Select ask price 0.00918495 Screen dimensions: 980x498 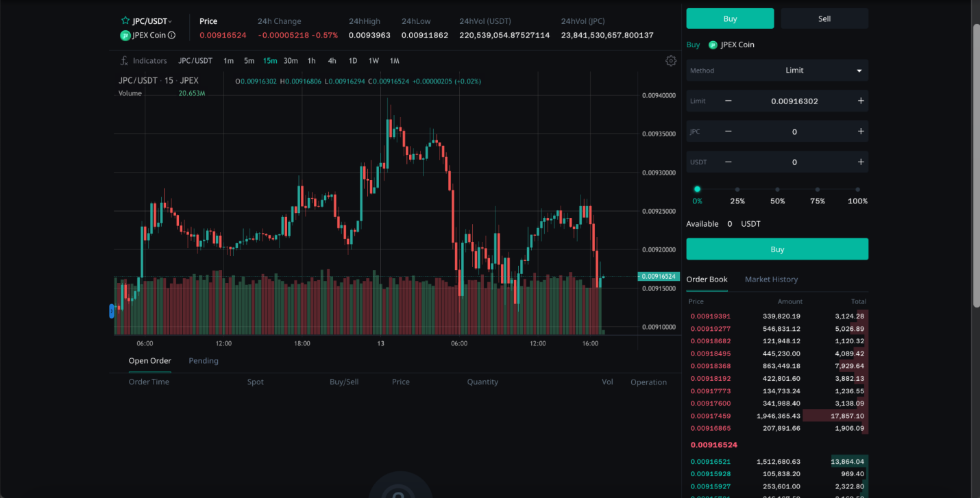pos(710,353)
